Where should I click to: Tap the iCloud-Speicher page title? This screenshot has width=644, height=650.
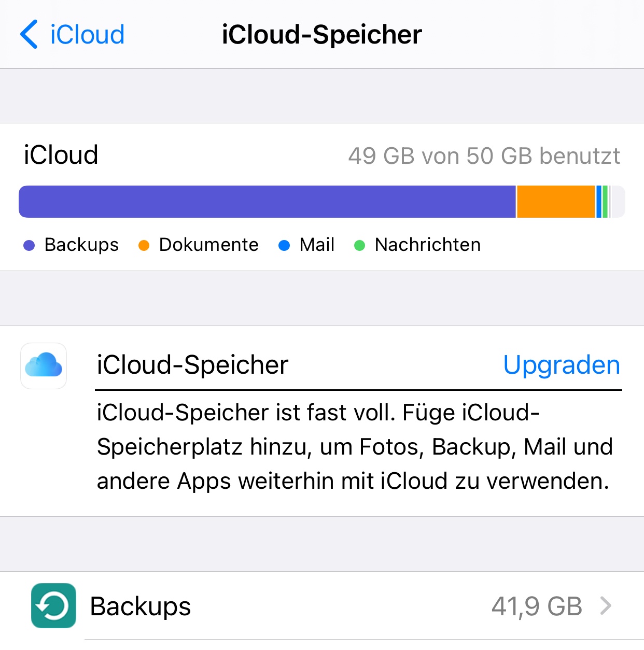pos(321,35)
